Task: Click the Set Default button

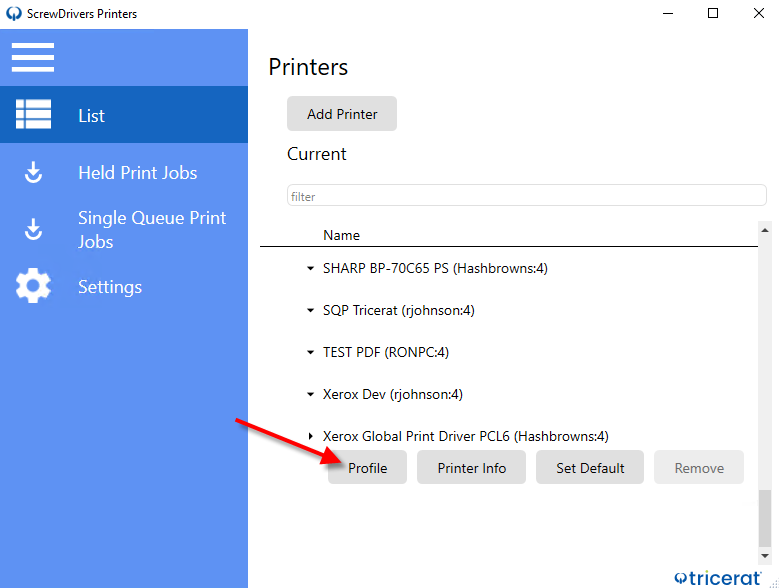Action: 590,467
